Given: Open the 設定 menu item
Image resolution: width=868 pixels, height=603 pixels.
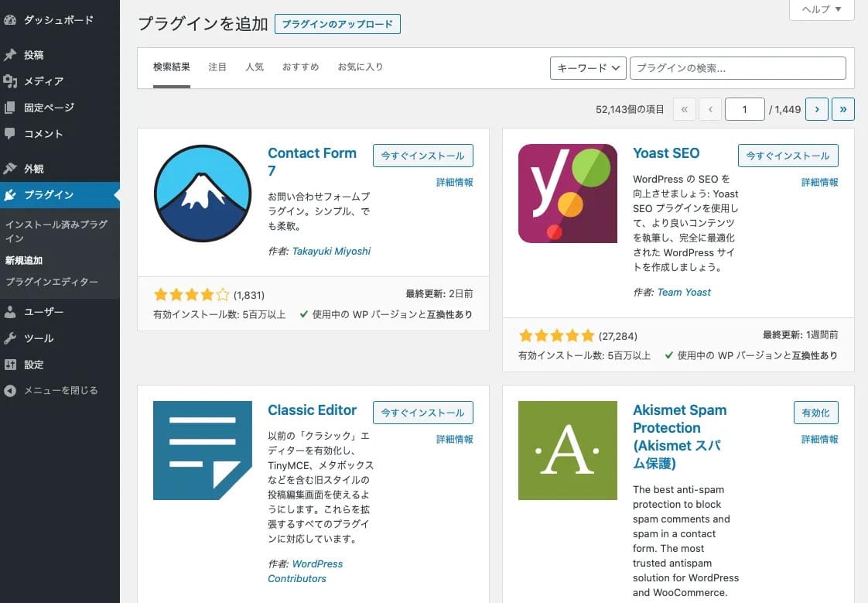Looking at the screenshot, I should click(x=34, y=365).
